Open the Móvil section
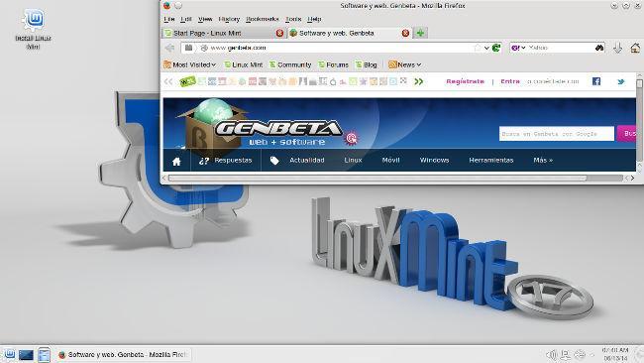The image size is (644, 363). [x=390, y=161]
